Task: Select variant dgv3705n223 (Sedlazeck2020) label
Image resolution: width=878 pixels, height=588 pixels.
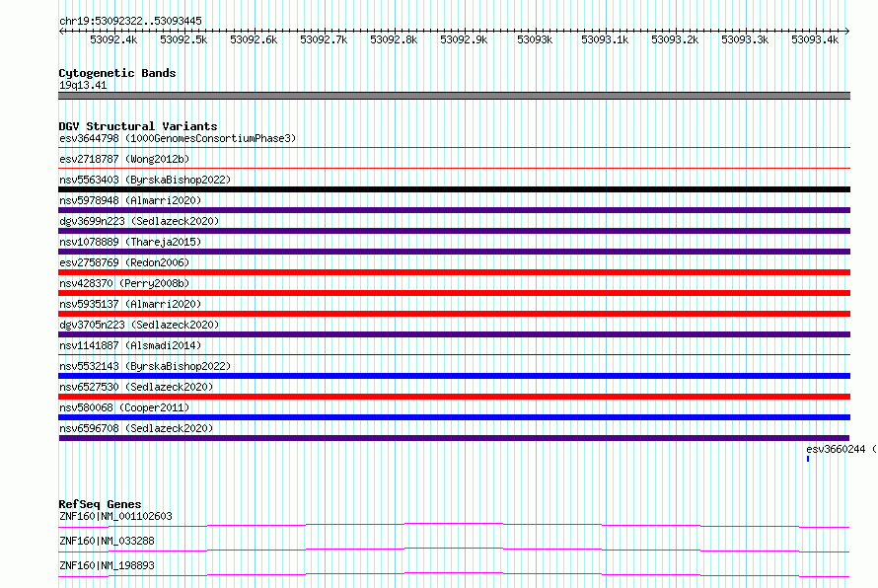Action: 139,325
